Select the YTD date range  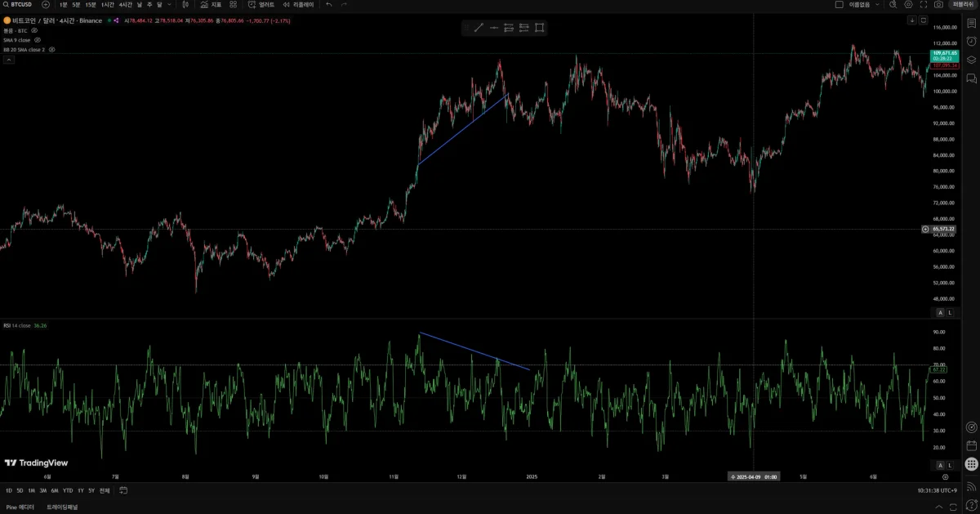68,490
